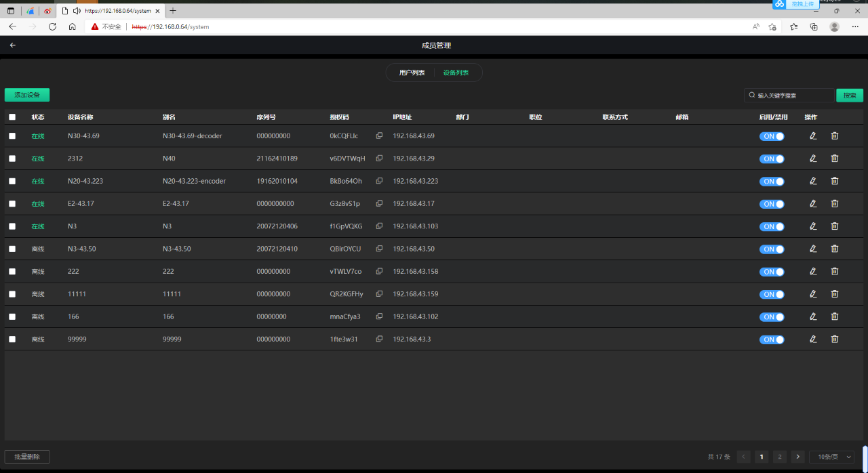Open browser home page
Viewport: 868px width, 473px height.
click(x=72, y=26)
